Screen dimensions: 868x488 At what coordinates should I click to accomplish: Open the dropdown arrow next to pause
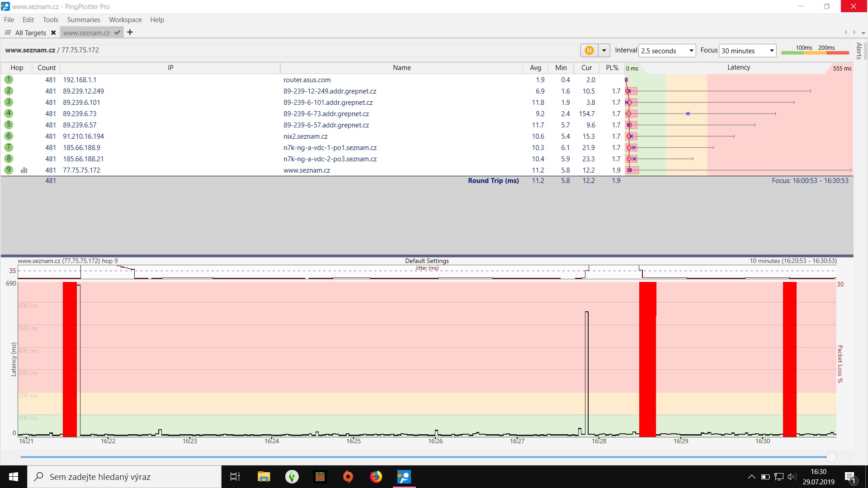[x=604, y=51]
